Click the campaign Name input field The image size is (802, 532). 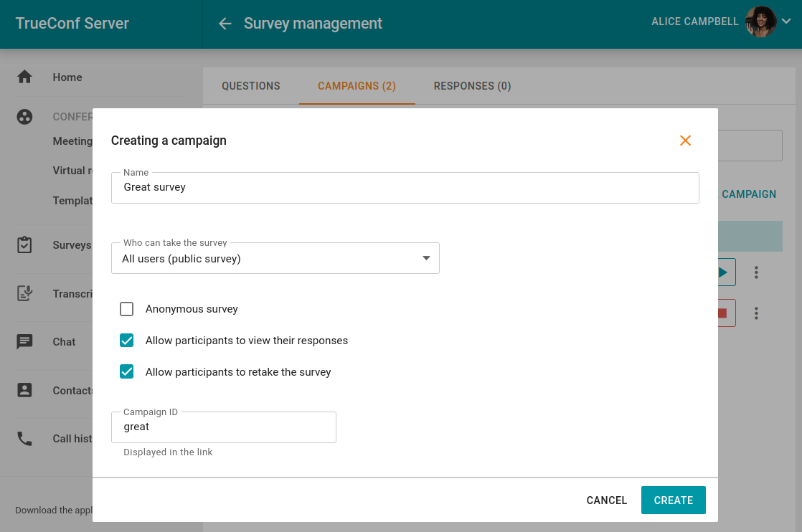(405, 188)
